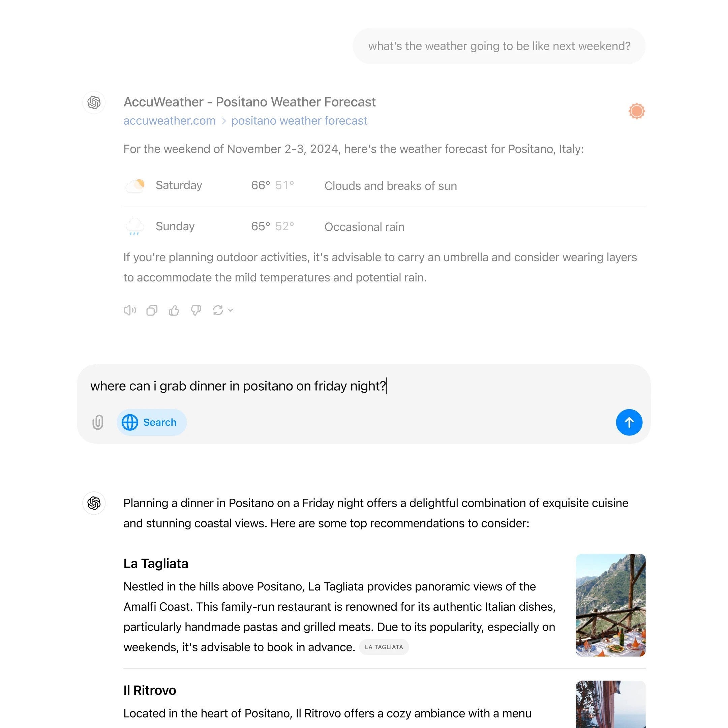The image size is (728, 728).
Task: Click the AccuWeather weather forecast title
Action: pos(249,101)
